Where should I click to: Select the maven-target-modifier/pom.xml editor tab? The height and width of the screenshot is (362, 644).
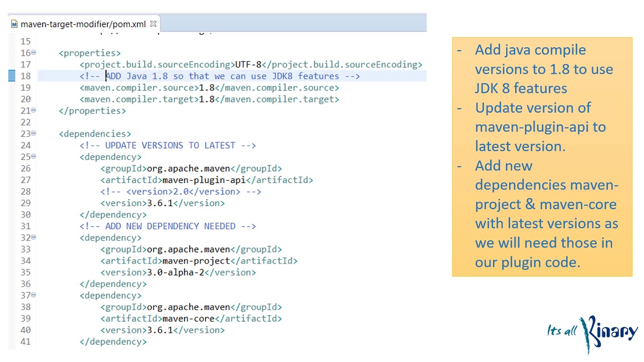point(84,24)
